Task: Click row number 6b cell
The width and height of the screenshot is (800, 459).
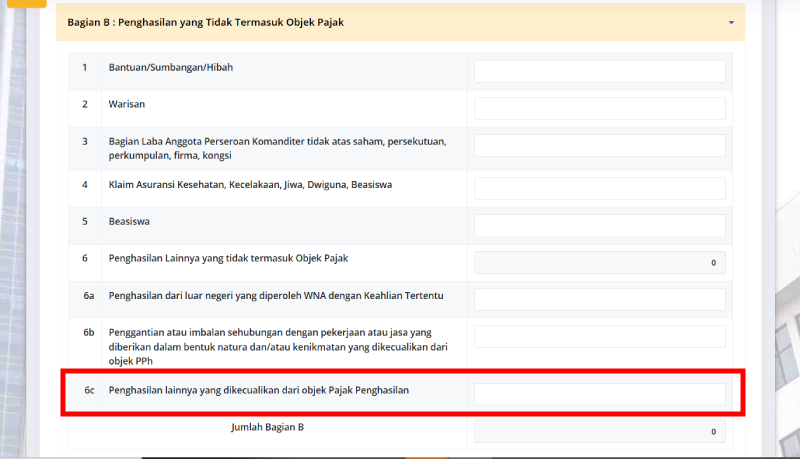Action: pos(88,331)
